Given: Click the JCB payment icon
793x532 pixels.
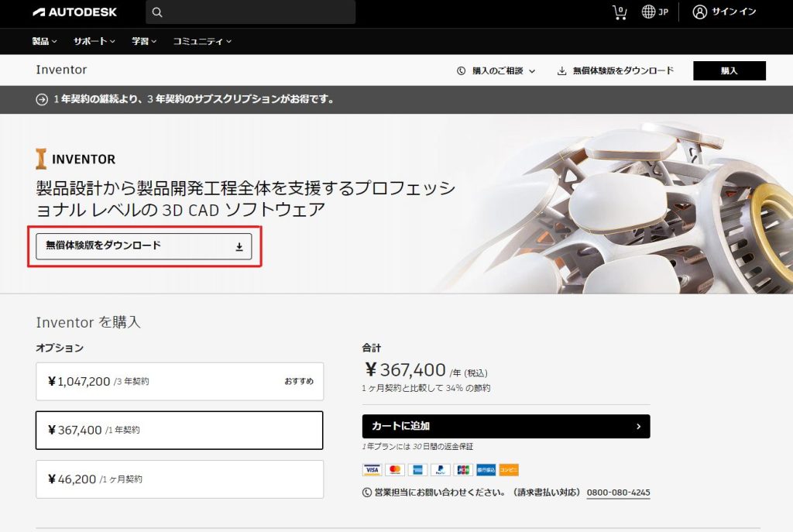Looking at the screenshot, I should click(463, 470).
